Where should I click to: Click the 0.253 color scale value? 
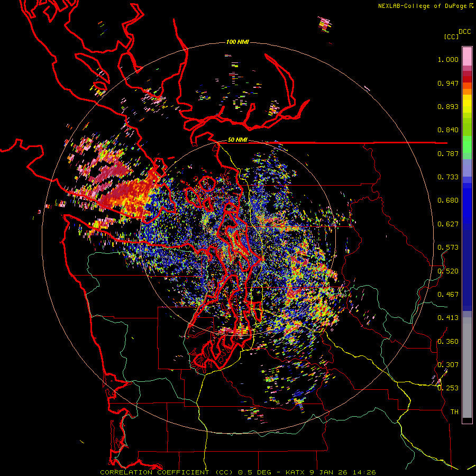(x=448, y=388)
